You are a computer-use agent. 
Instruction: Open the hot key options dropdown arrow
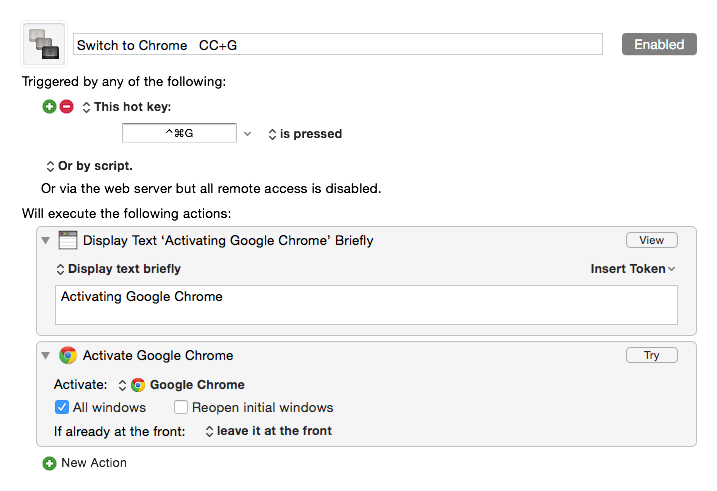[247, 134]
